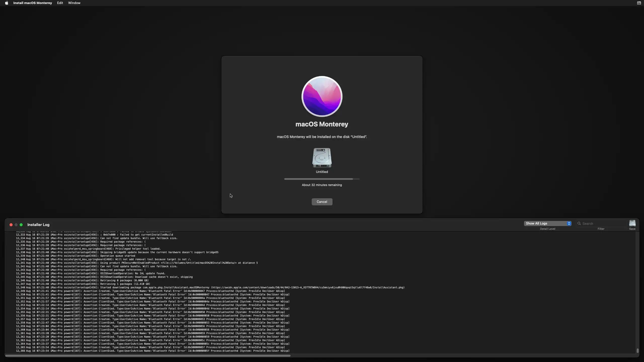This screenshot has height=362, width=644.
Task: Open the Edit menu
Action: [60, 3]
